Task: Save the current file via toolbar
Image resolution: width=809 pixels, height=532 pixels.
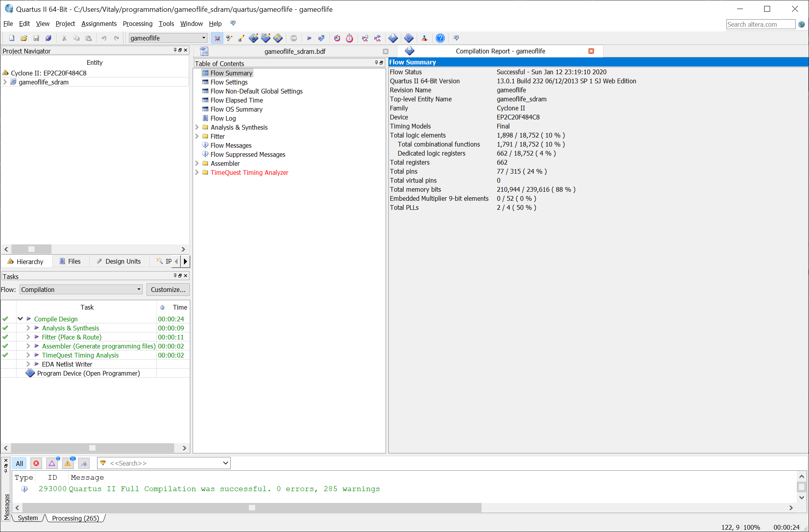Action: [x=36, y=38]
